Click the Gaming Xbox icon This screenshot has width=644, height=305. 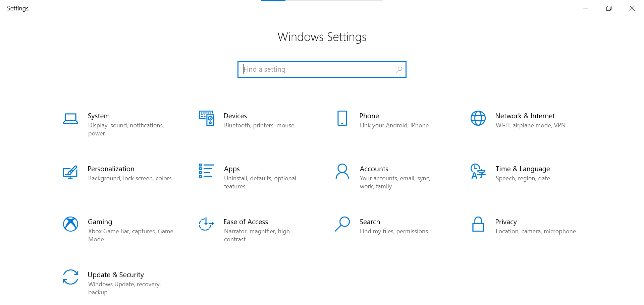70,224
